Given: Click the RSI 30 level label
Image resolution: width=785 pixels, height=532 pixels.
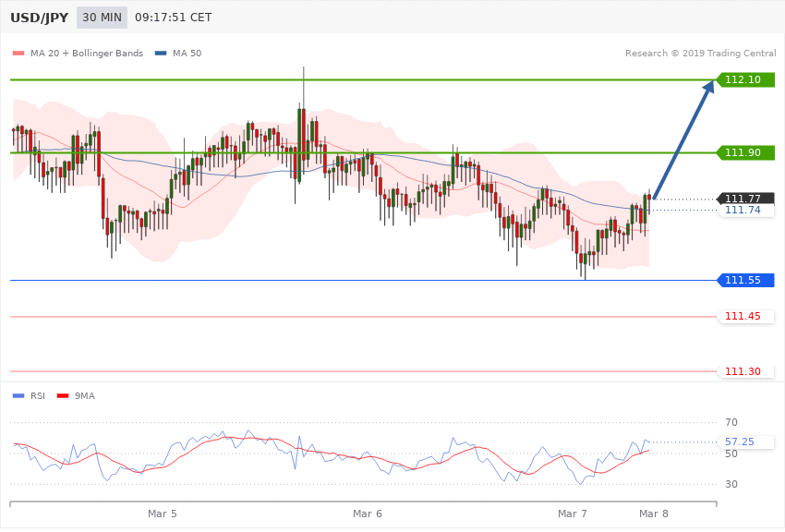Looking at the screenshot, I should point(731,485).
